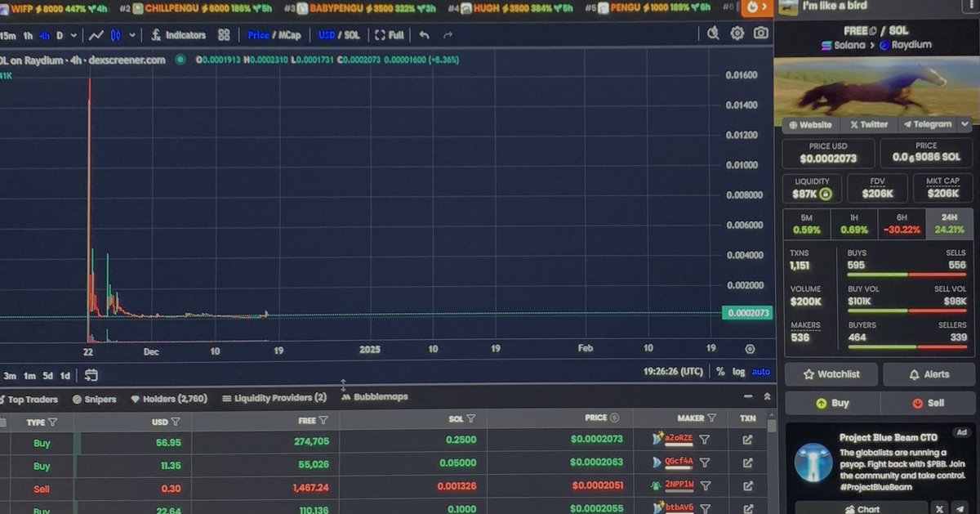Open the Alerts button

click(x=928, y=374)
